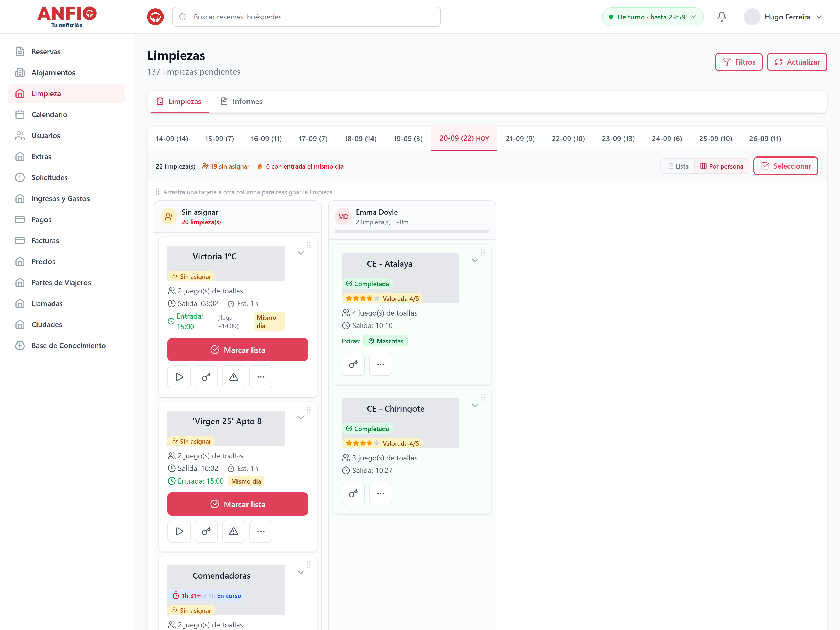Expand the 'Virgen 25' Apto 8 card
Image resolution: width=840 pixels, height=630 pixels.
301,418
